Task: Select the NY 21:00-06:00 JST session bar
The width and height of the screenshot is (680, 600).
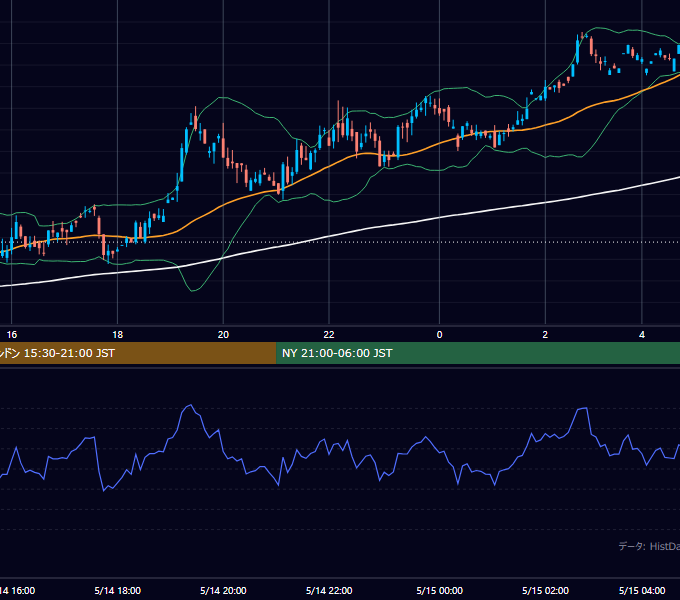Action: click(478, 353)
